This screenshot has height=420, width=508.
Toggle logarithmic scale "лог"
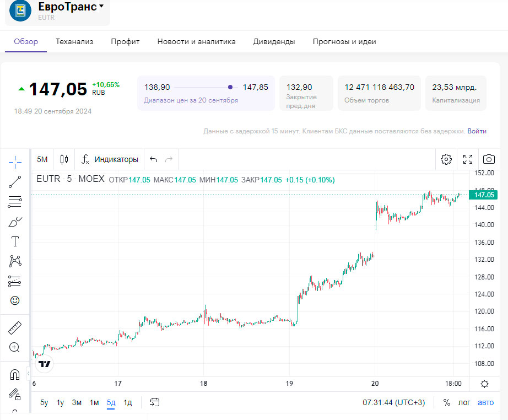pos(464,402)
